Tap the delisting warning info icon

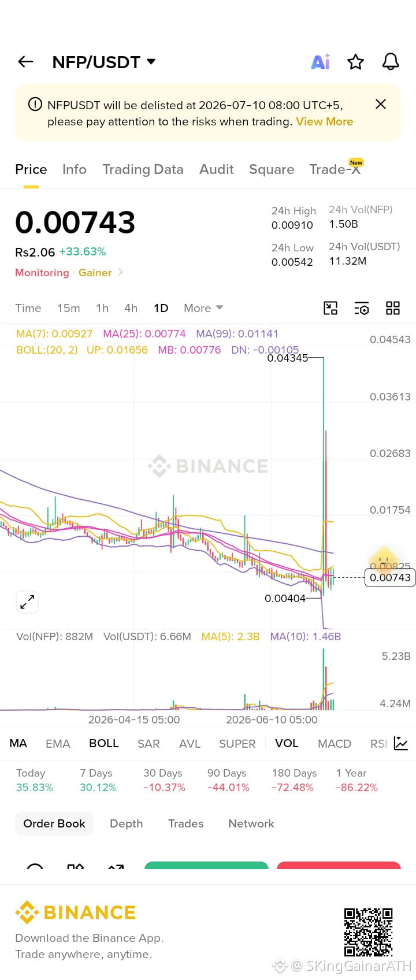point(35,105)
